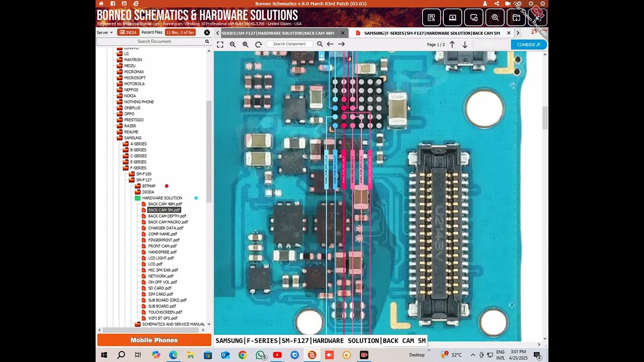
Task: Open WhatsApp from the taskbar
Action: [260, 355]
